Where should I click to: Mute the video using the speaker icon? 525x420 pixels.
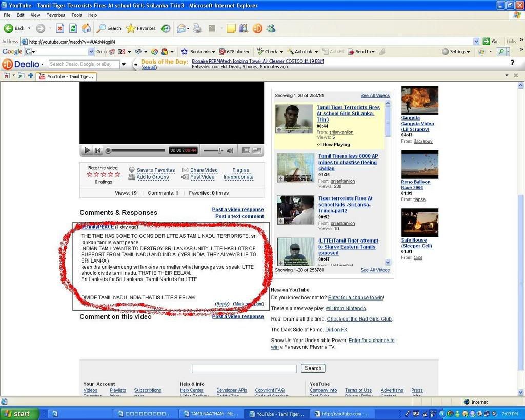tap(230, 150)
